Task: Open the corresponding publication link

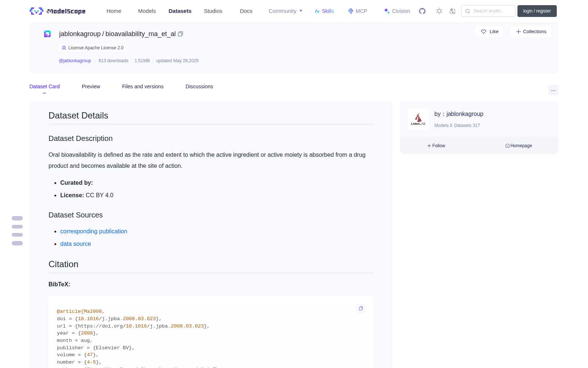Action: pos(94,231)
